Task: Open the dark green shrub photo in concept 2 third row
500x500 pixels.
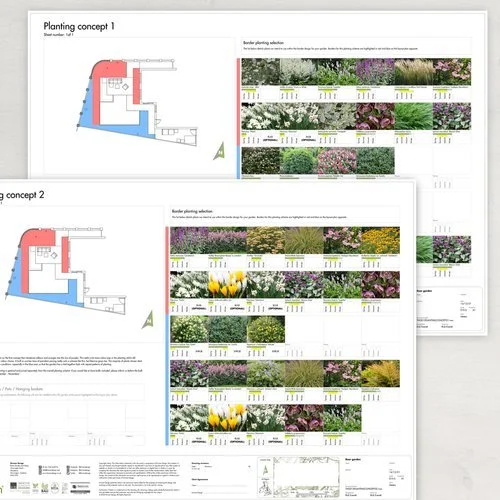Action: click(227, 329)
